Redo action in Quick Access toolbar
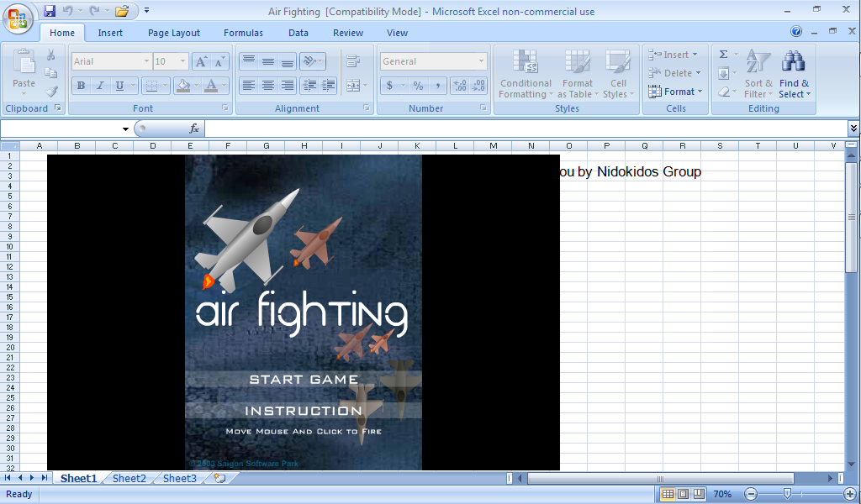861x504 pixels. click(95, 10)
